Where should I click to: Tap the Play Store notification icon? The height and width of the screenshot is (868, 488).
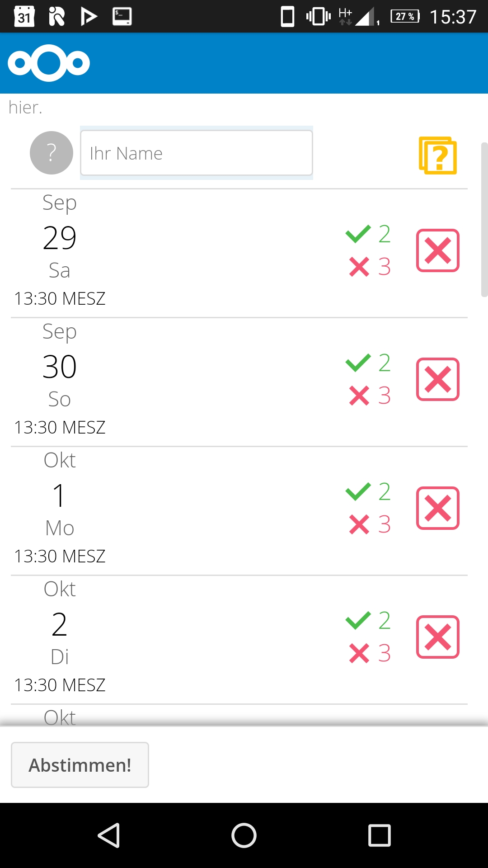pyautogui.click(x=89, y=17)
